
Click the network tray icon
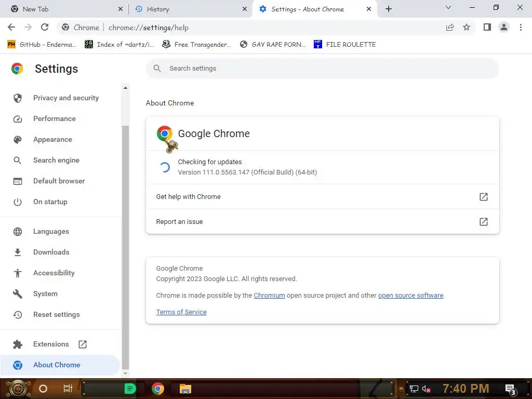(x=414, y=389)
